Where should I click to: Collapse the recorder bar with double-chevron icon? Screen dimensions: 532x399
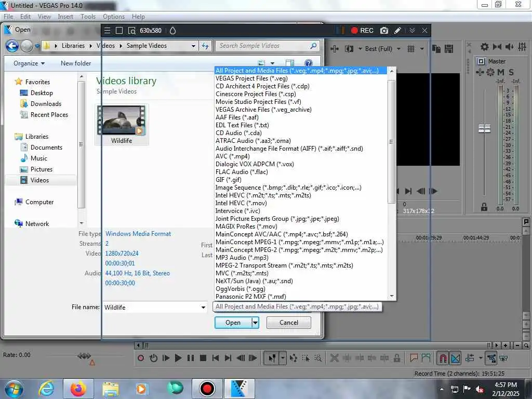[412, 31]
